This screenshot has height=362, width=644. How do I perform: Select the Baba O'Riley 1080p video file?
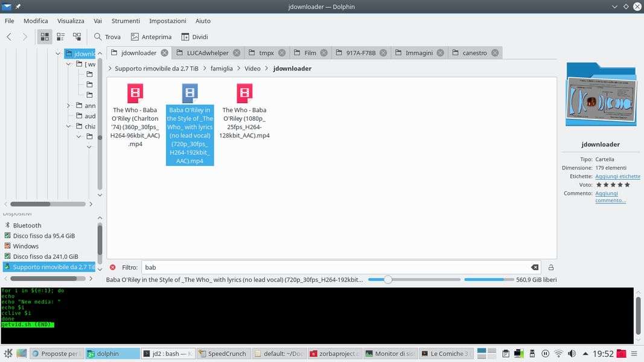244,111
